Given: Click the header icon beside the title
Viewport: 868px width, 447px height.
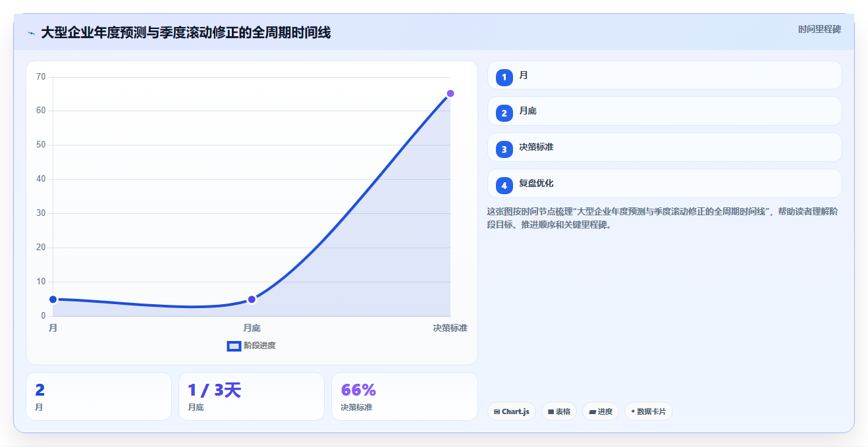Looking at the screenshot, I should tap(31, 33).
